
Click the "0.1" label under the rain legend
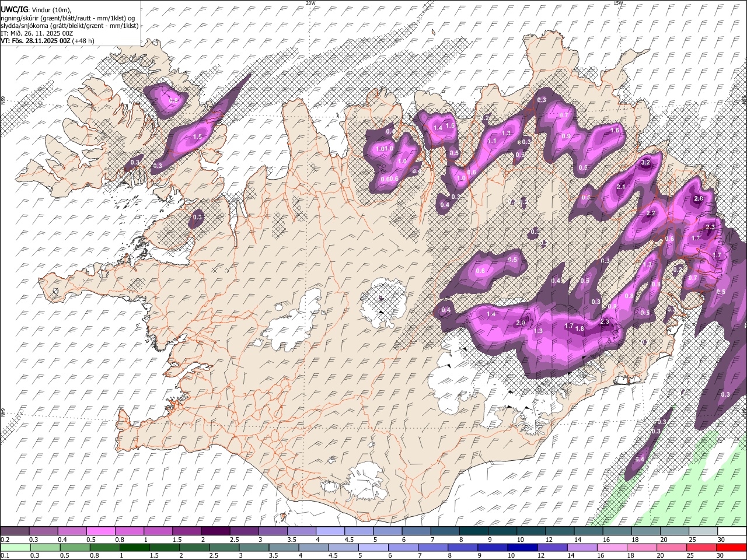[x=5, y=556]
